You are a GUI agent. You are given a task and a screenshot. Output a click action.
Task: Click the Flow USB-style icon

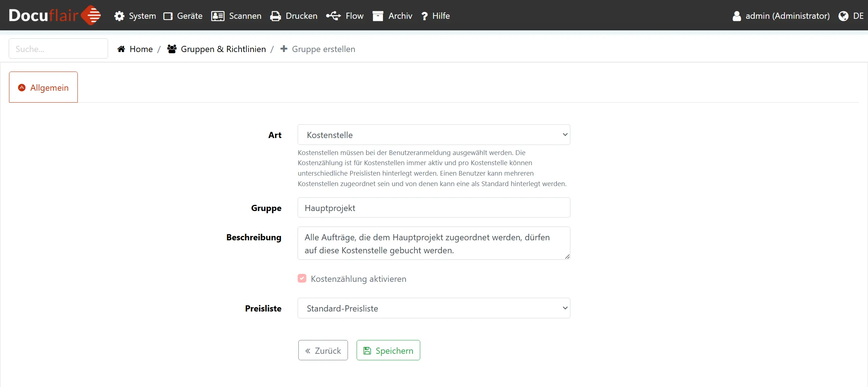pos(333,16)
